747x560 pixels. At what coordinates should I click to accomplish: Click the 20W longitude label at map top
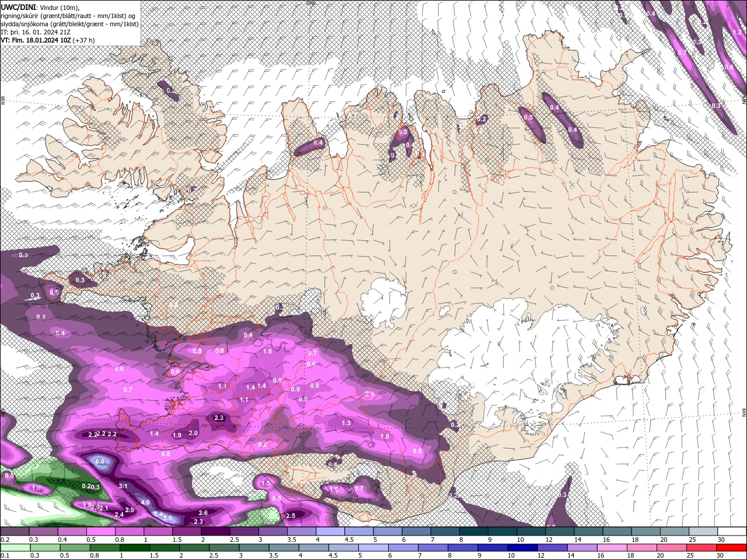[x=310, y=3]
